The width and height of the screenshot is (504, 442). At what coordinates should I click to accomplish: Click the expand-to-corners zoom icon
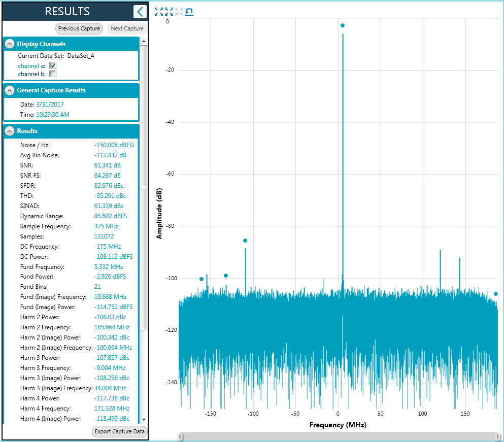169,12
